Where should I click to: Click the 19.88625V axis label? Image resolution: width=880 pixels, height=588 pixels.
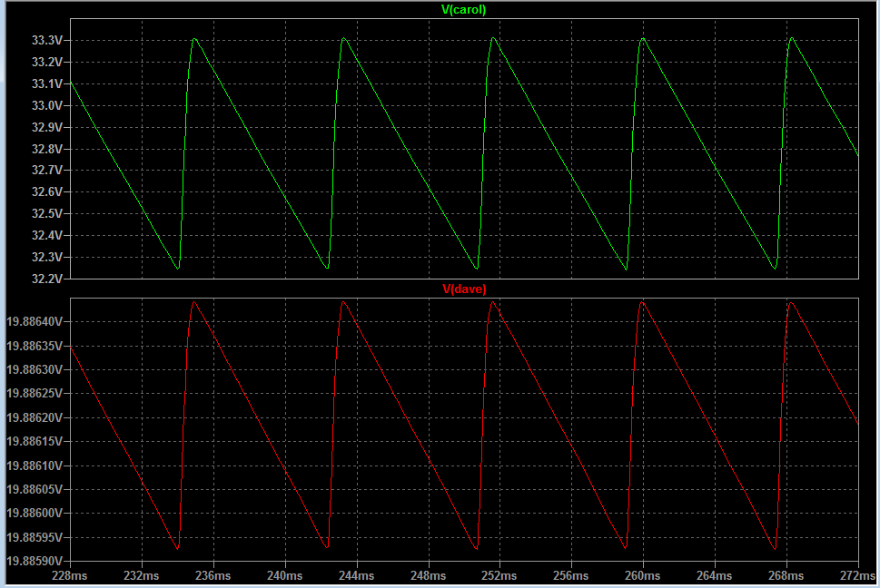click(x=35, y=394)
